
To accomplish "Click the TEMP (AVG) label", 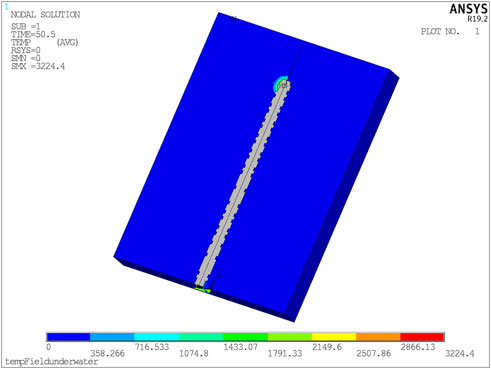I will tap(45, 42).
